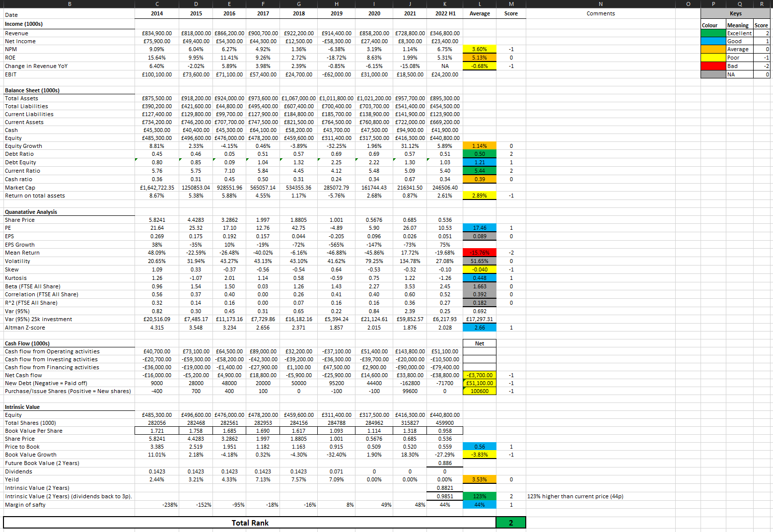Select the 'Balance Sheet (1000s)' section heading

pos(69,90)
